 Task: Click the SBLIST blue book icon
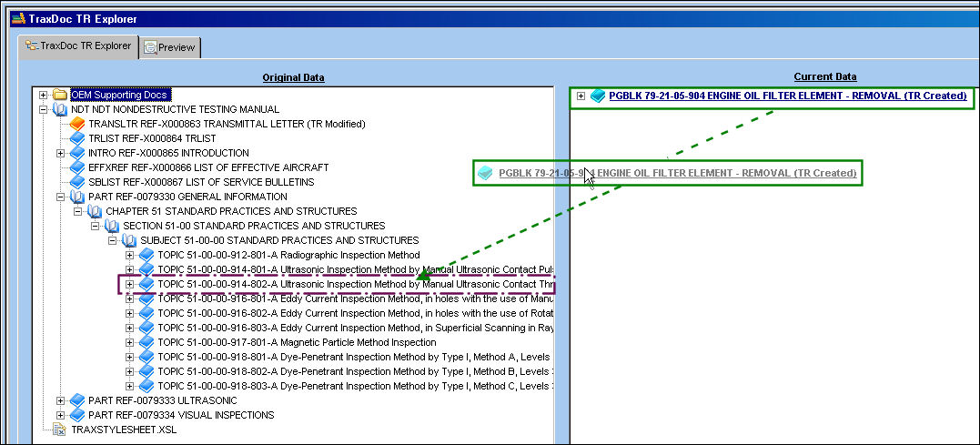coord(77,182)
